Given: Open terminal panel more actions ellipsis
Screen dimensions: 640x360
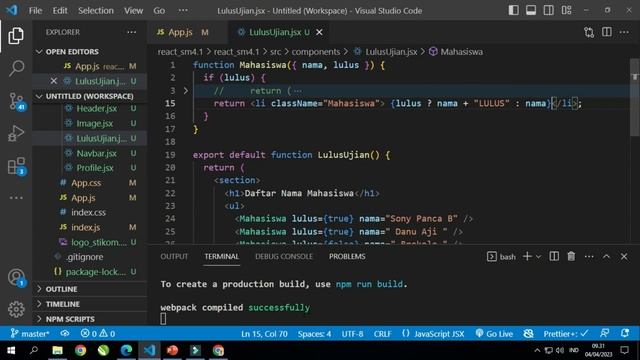Looking at the screenshot, I should (589, 257).
